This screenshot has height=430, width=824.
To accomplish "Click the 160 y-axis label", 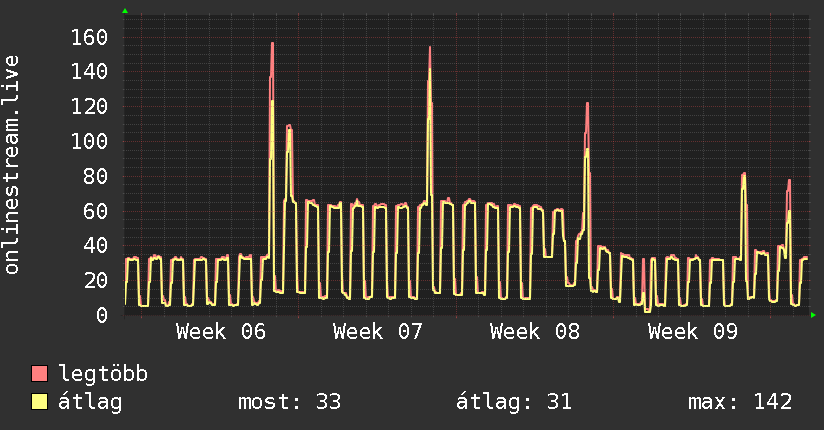I will click(x=89, y=37).
